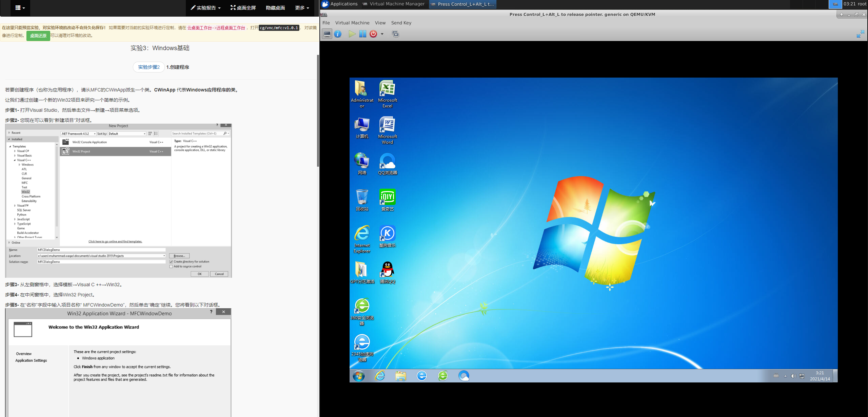Image resolution: width=868 pixels, height=417 pixels.
Task: Click the green 桌面还原 button
Action: click(38, 36)
